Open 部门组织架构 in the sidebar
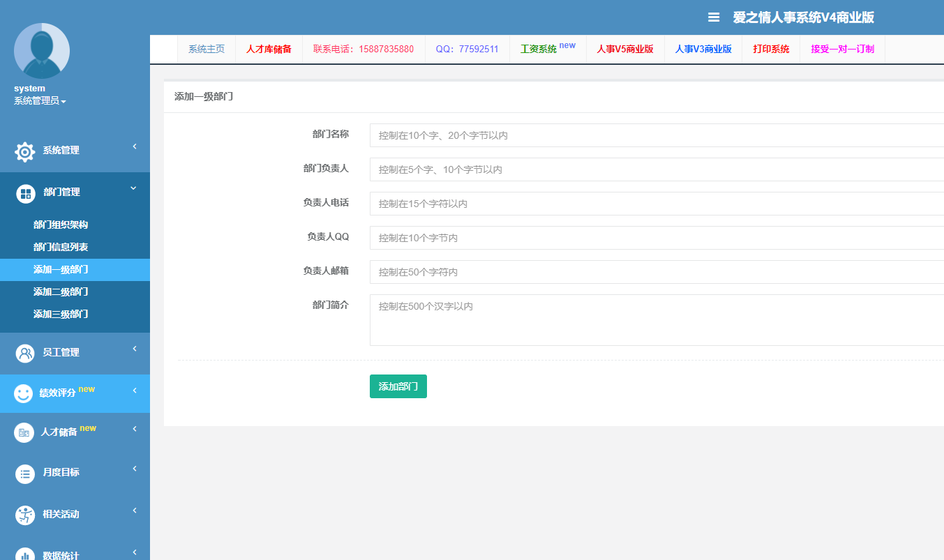The height and width of the screenshot is (560, 944). click(61, 225)
